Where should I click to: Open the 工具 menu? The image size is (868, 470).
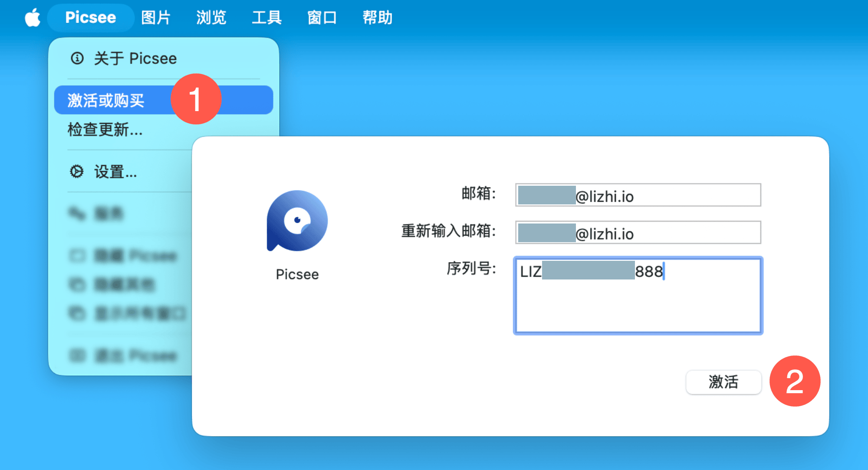pyautogui.click(x=266, y=18)
